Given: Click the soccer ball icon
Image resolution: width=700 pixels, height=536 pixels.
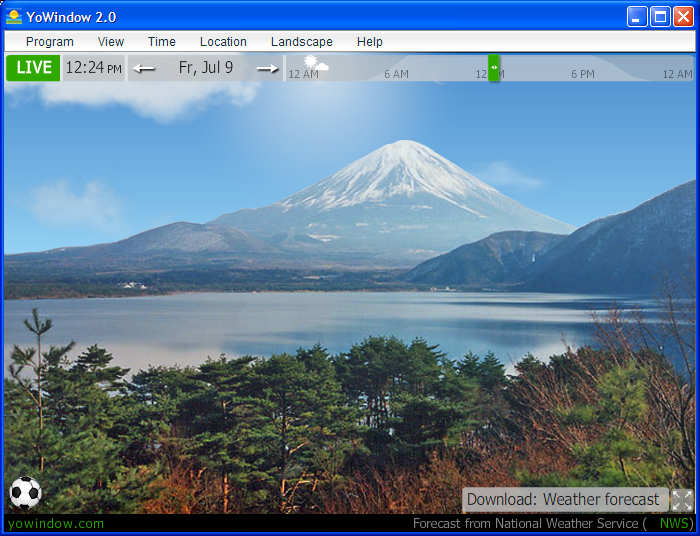Looking at the screenshot, I should (x=25, y=492).
